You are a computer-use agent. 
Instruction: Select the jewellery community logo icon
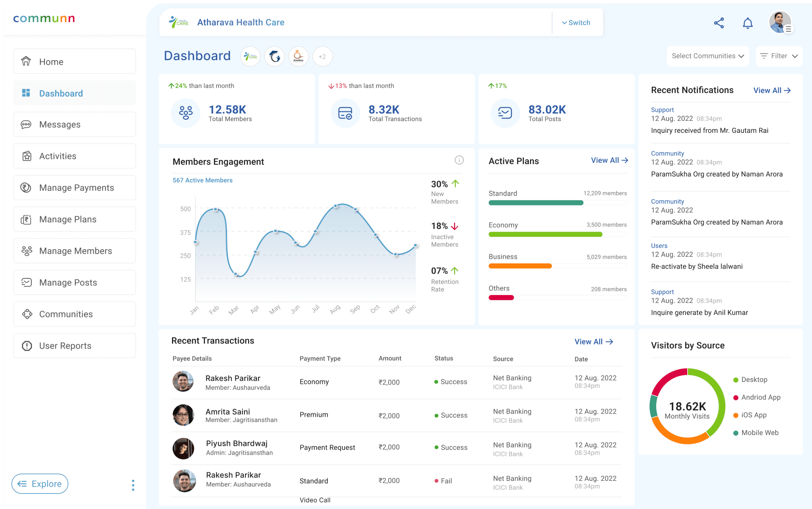pos(298,56)
